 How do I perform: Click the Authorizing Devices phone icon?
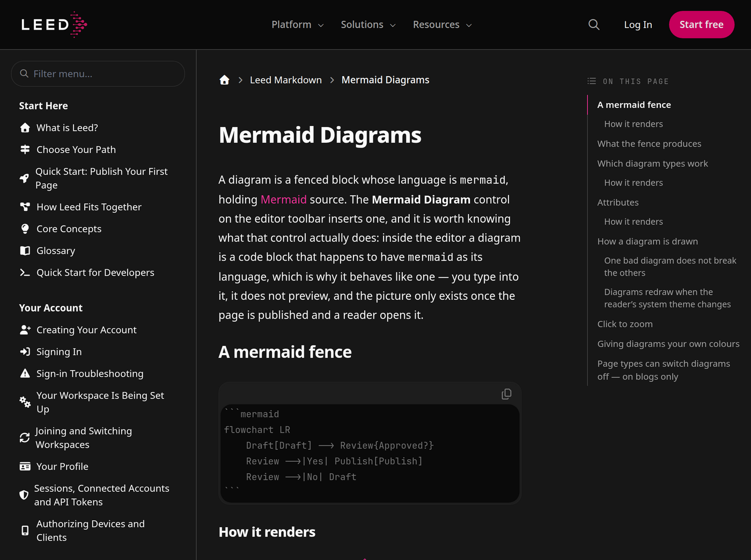click(25, 530)
